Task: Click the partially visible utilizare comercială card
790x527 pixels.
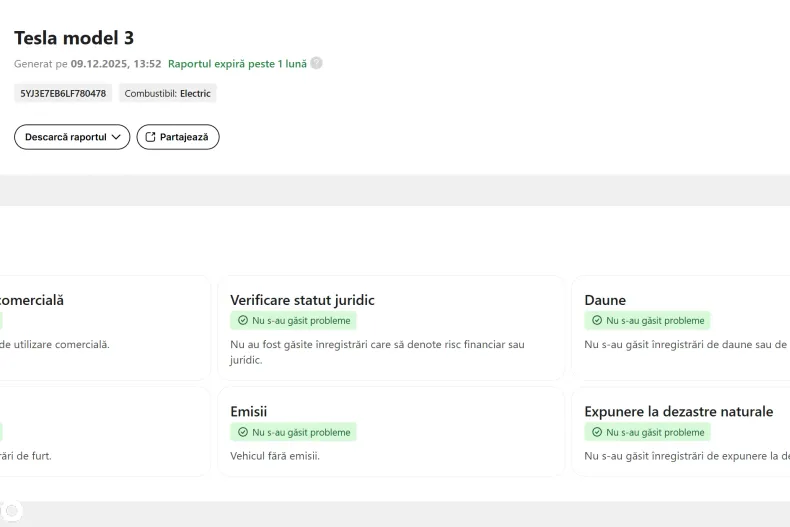Action: point(100,328)
